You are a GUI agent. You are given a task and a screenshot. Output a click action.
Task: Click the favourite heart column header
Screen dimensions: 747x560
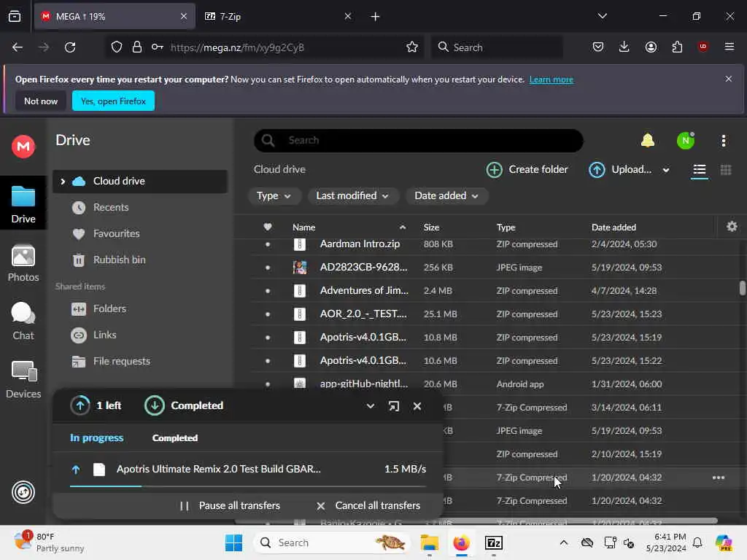(x=268, y=227)
